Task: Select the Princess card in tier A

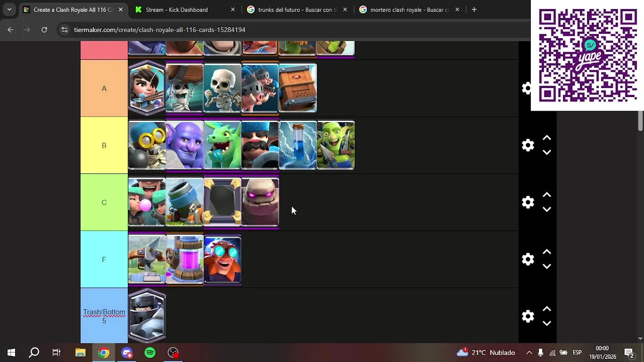Action: pos(147,88)
